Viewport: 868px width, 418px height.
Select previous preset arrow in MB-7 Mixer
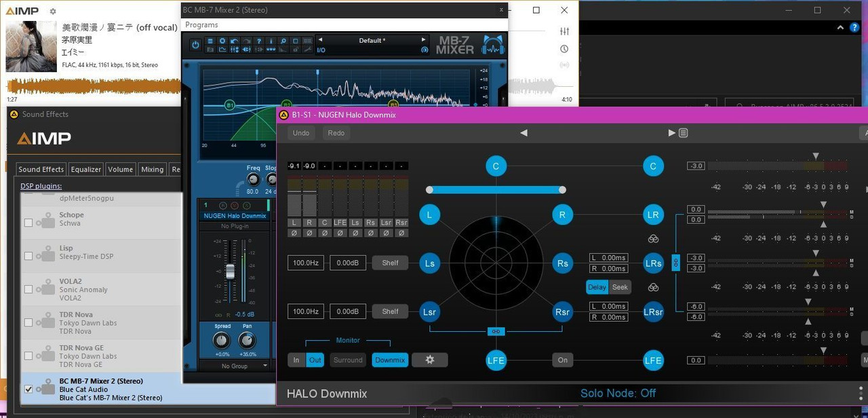[x=320, y=40]
